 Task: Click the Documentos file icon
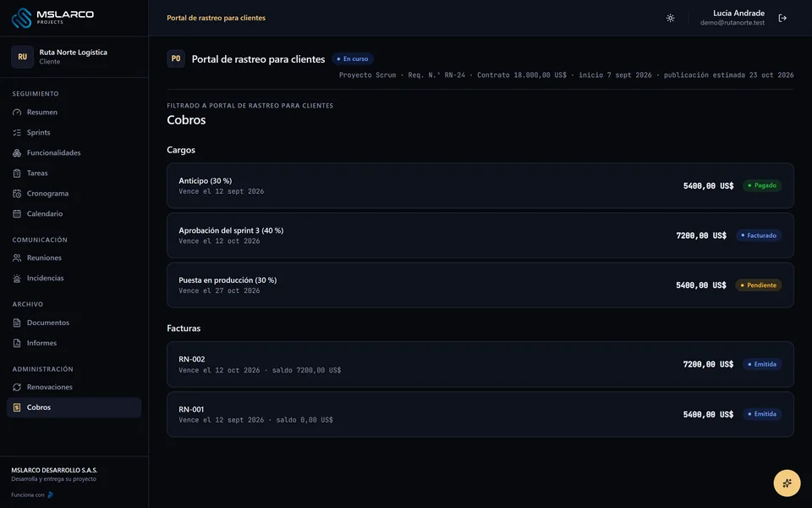coord(17,323)
